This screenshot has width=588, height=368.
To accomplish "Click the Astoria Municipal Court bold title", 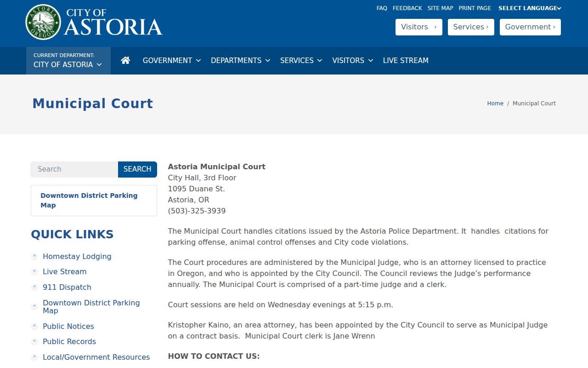I will (x=217, y=167).
